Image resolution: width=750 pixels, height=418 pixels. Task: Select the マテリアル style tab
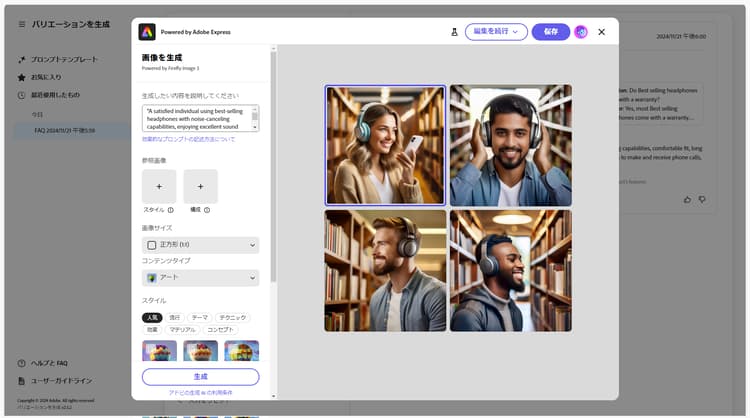(182, 330)
